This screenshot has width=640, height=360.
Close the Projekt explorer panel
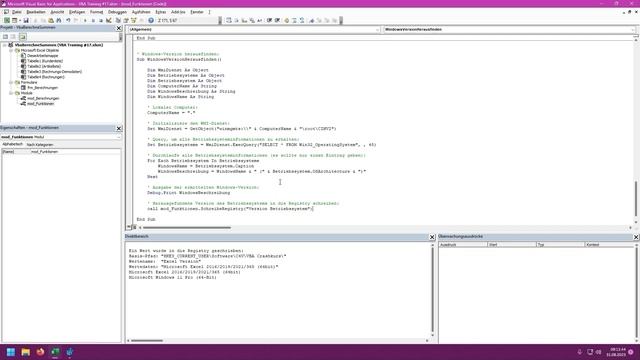click(119, 28)
